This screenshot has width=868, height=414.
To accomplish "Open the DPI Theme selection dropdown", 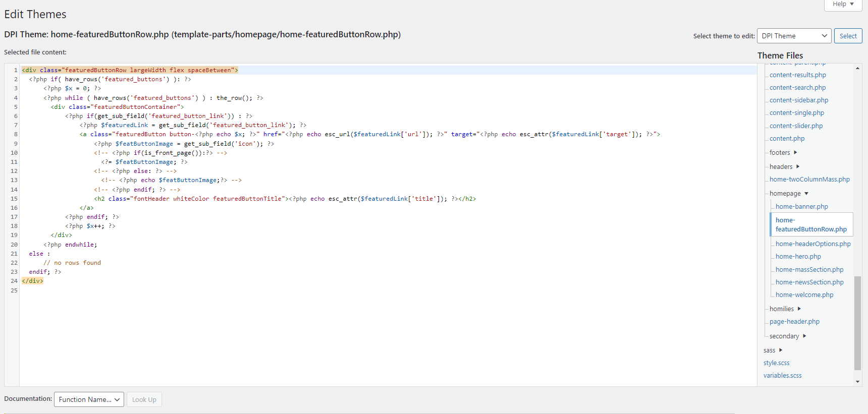I will point(794,36).
